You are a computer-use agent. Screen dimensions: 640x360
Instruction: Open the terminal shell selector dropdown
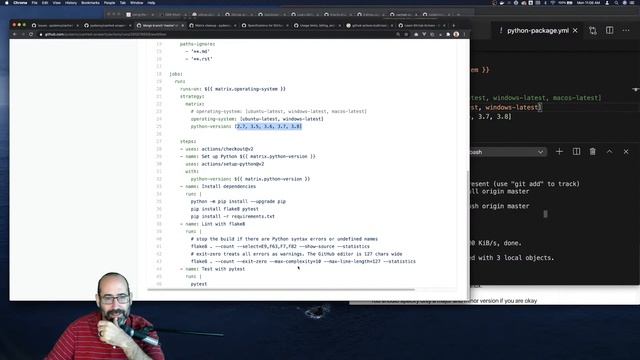point(507,152)
